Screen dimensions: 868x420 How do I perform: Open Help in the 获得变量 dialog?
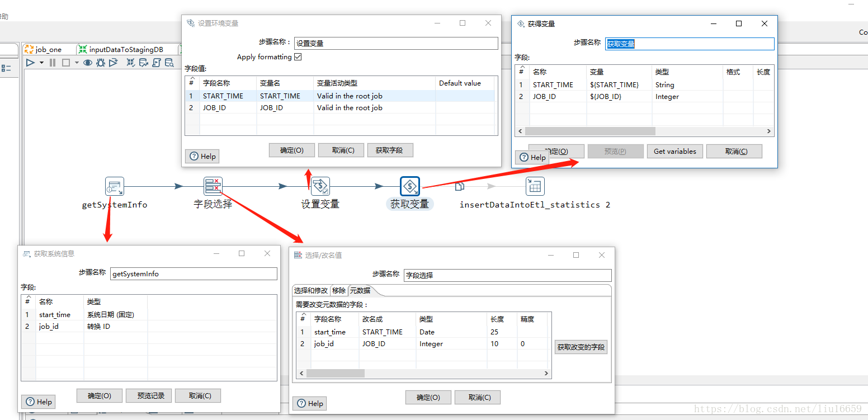532,158
